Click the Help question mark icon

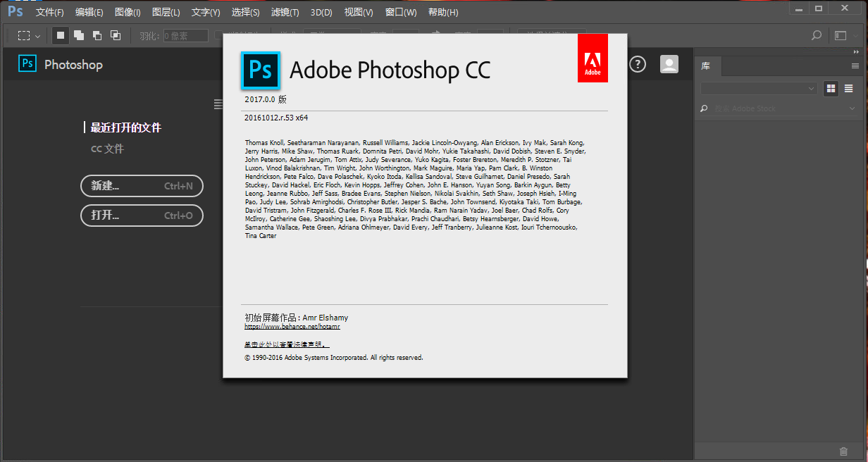pyautogui.click(x=638, y=64)
